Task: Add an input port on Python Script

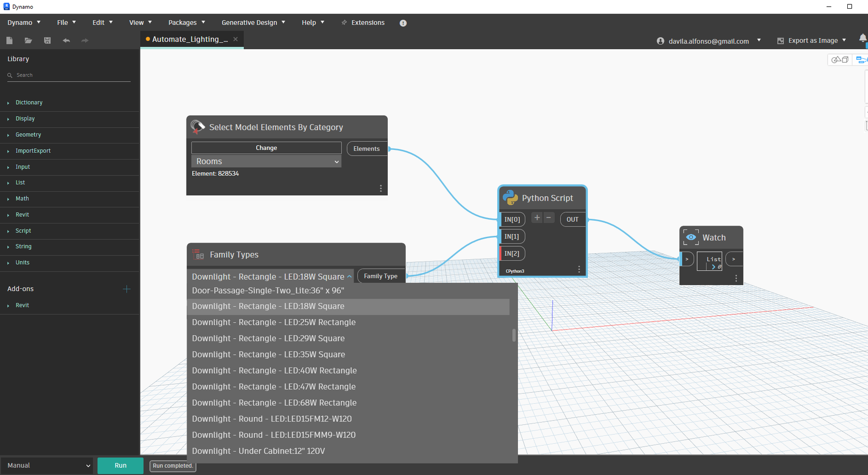Action: point(537,217)
